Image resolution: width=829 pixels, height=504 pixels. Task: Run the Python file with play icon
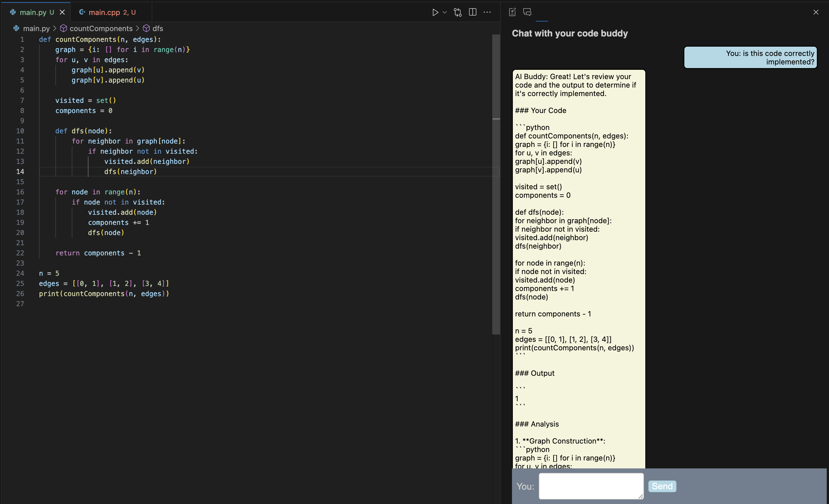(435, 12)
